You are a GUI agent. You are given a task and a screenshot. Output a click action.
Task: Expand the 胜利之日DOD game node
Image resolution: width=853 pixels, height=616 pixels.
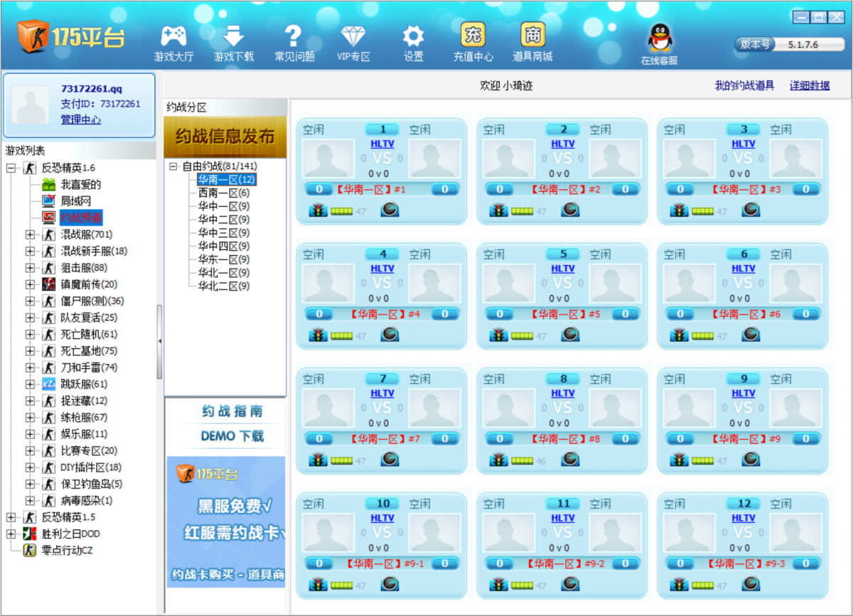pos(11,534)
